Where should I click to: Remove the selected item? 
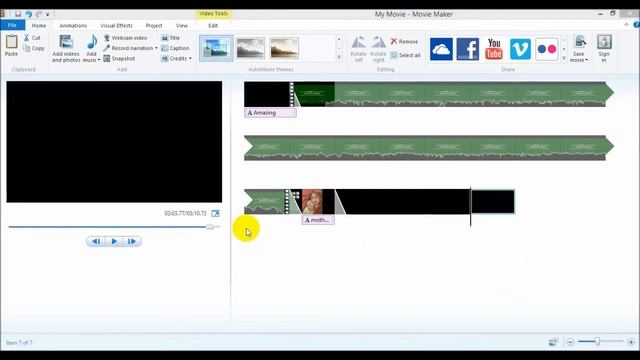click(x=404, y=42)
